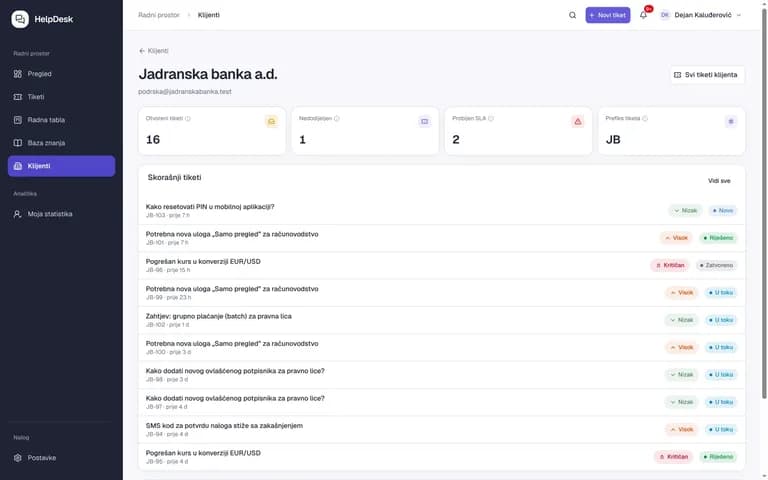Click Nizak badge on grupno plaćanje ticket
Image resolution: width=768 pixels, height=480 pixels.
[681, 320]
